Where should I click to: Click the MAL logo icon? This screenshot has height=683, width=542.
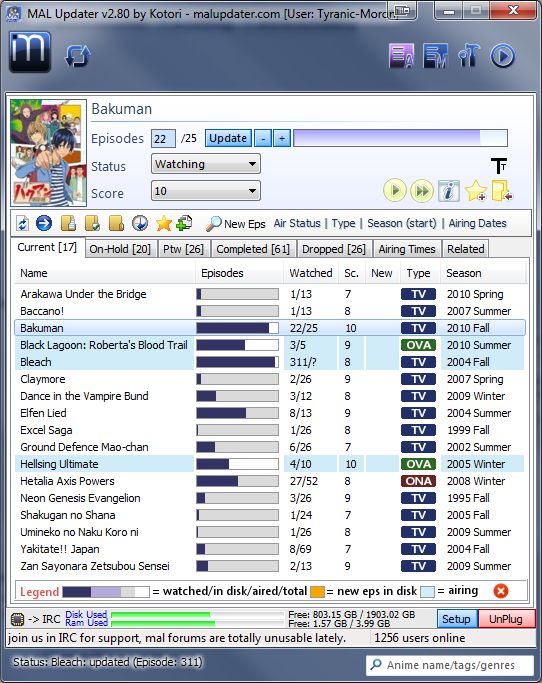coord(30,52)
